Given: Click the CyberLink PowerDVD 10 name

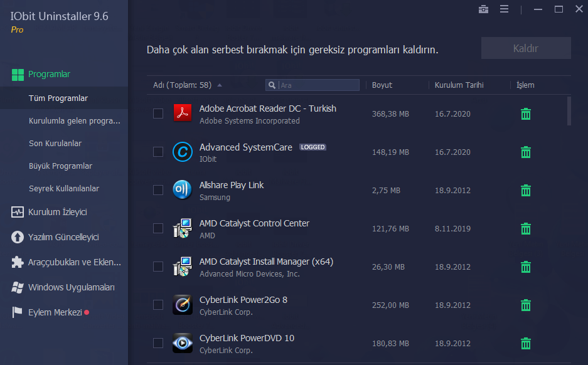Looking at the screenshot, I should pos(247,338).
